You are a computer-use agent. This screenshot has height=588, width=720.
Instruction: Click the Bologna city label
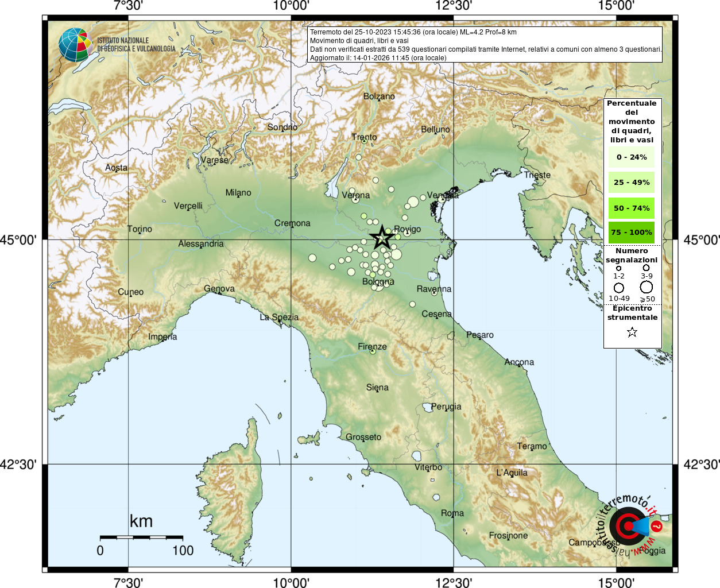pyautogui.click(x=378, y=281)
